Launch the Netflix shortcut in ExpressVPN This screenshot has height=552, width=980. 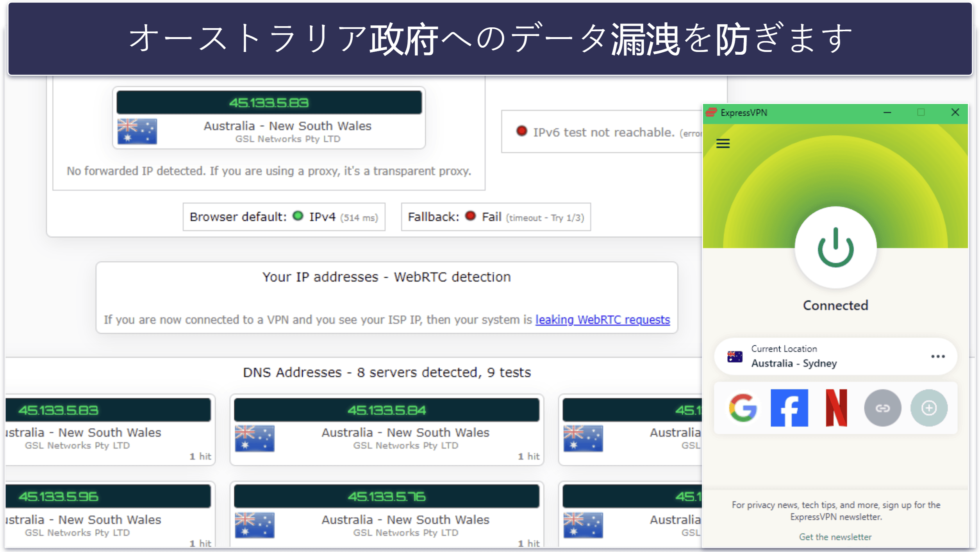(836, 407)
